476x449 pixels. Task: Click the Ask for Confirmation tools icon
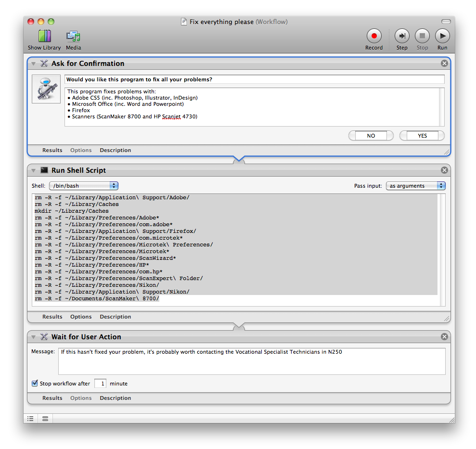tap(44, 63)
